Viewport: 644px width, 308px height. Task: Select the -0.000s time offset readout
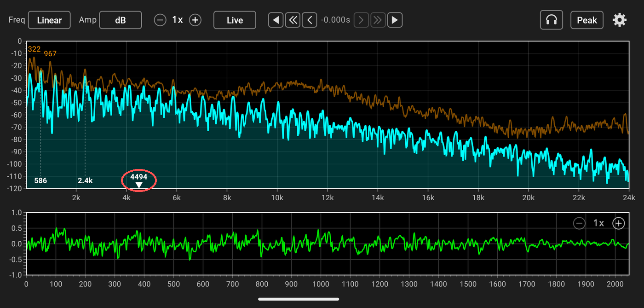coord(335,20)
